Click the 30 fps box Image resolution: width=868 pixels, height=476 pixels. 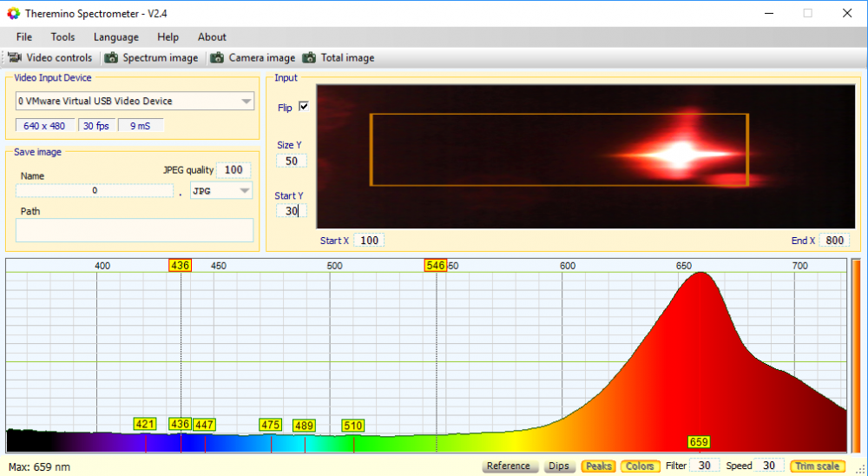tap(96, 126)
